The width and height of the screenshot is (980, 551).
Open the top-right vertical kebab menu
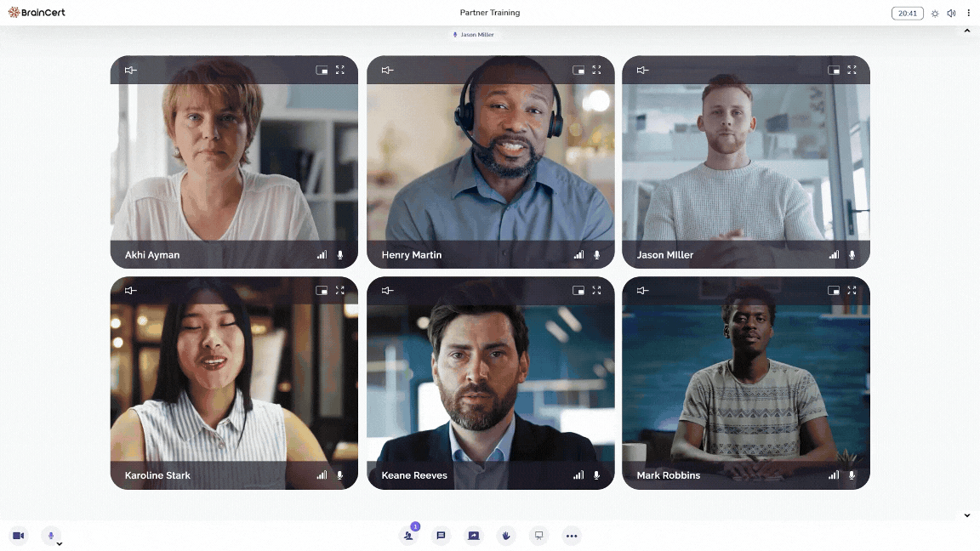968,14
